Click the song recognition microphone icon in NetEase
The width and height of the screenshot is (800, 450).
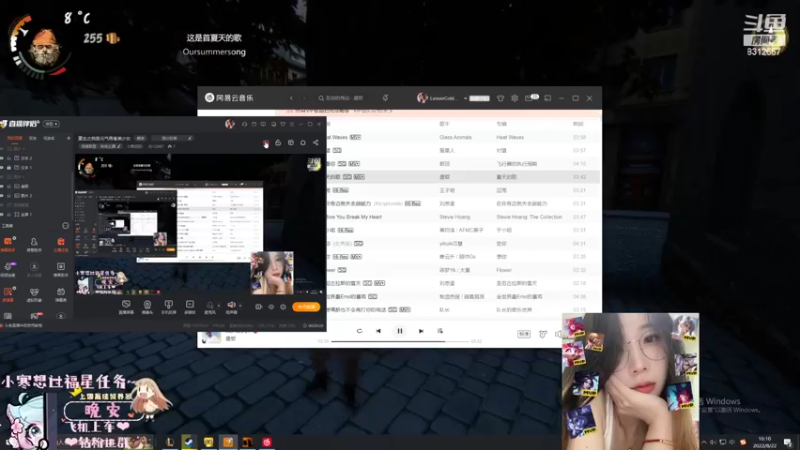click(x=385, y=98)
